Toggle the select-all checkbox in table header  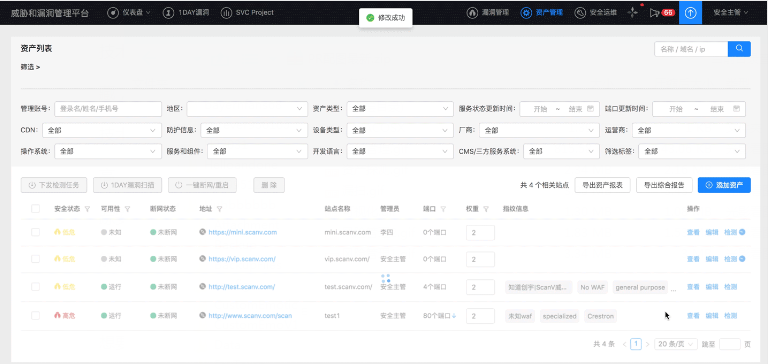point(35,209)
